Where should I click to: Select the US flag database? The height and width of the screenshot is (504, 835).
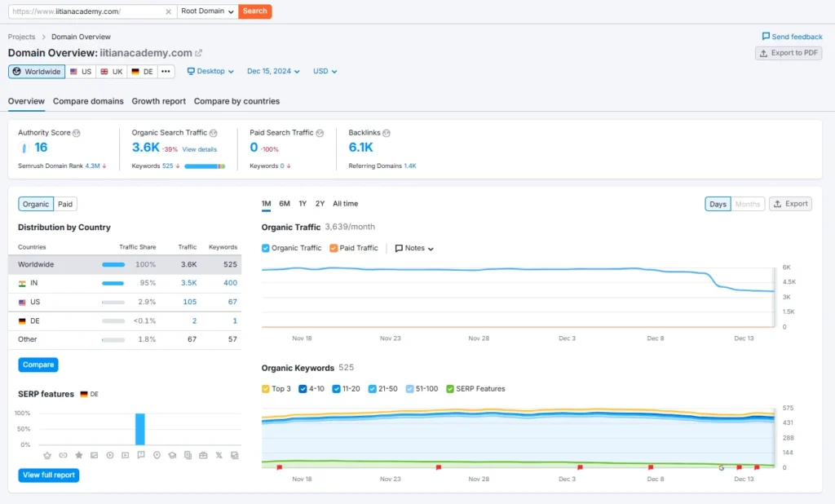pos(81,72)
